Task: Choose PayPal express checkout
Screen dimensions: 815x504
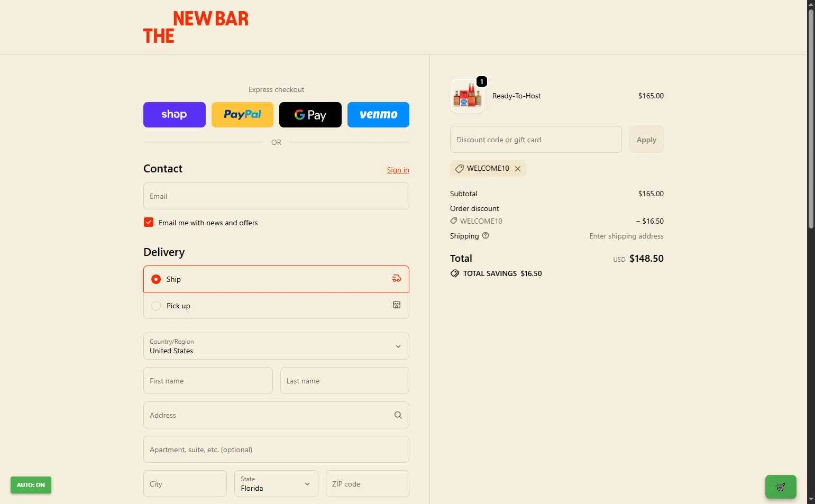Action: (242, 115)
